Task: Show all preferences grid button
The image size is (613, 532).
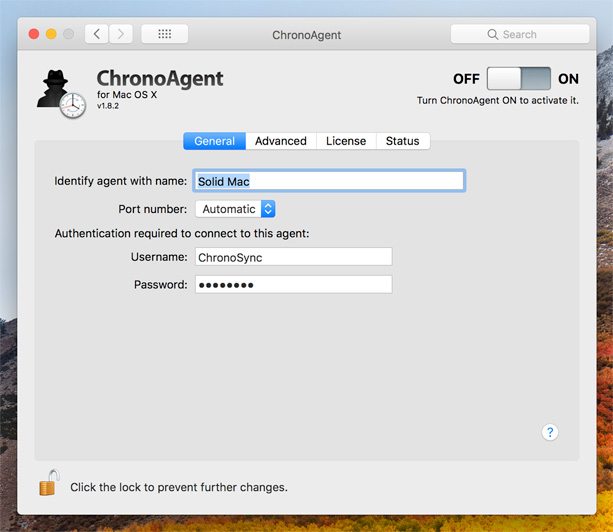Action: tap(165, 34)
